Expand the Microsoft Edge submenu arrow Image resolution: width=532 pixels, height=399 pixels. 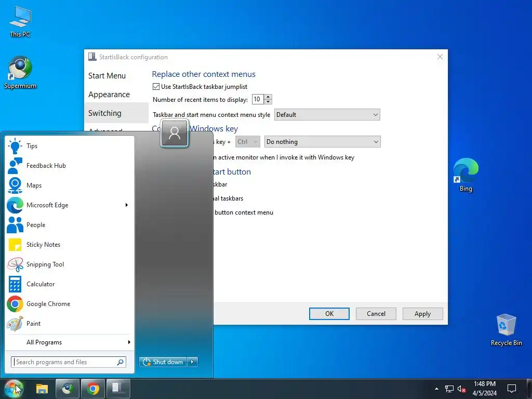[127, 205]
